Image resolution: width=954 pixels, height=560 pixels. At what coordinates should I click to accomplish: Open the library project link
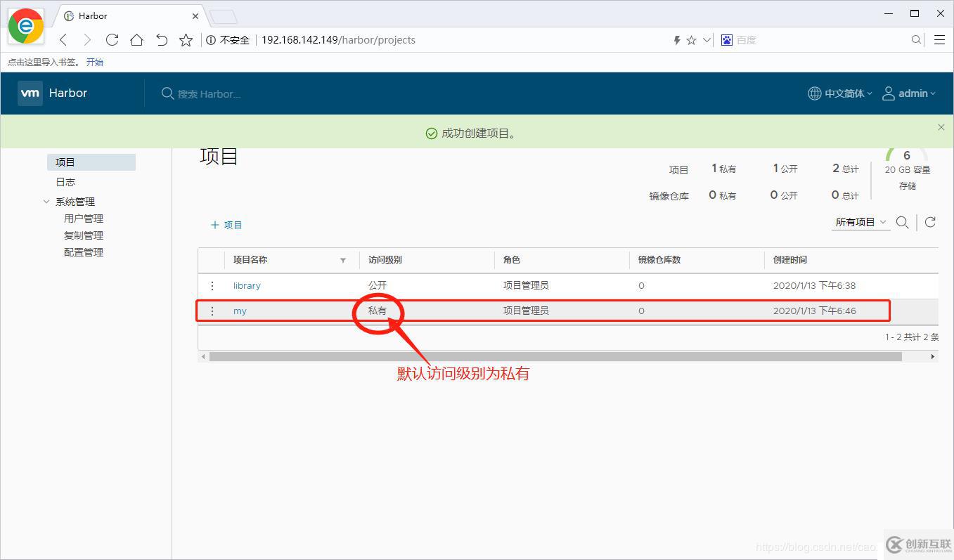pos(247,285)
